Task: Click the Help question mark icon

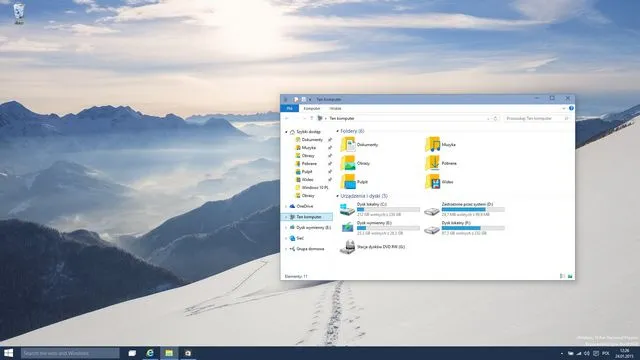Action: [571, 108]
